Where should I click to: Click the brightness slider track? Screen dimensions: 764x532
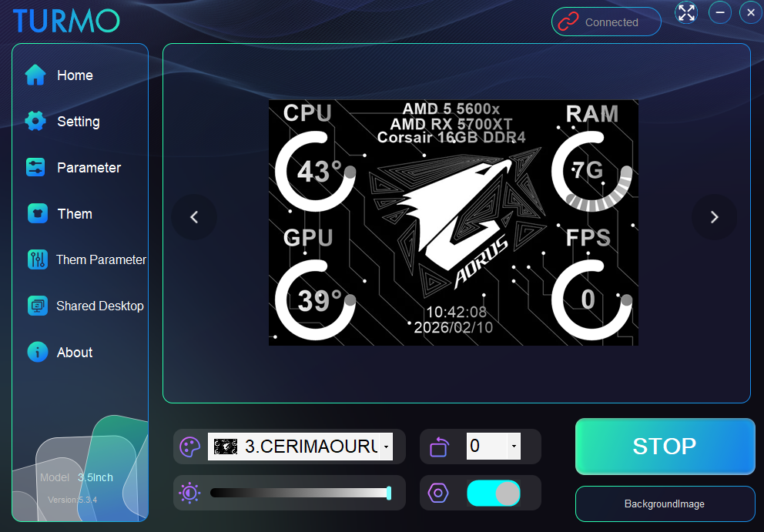click(x=300, y=493)
